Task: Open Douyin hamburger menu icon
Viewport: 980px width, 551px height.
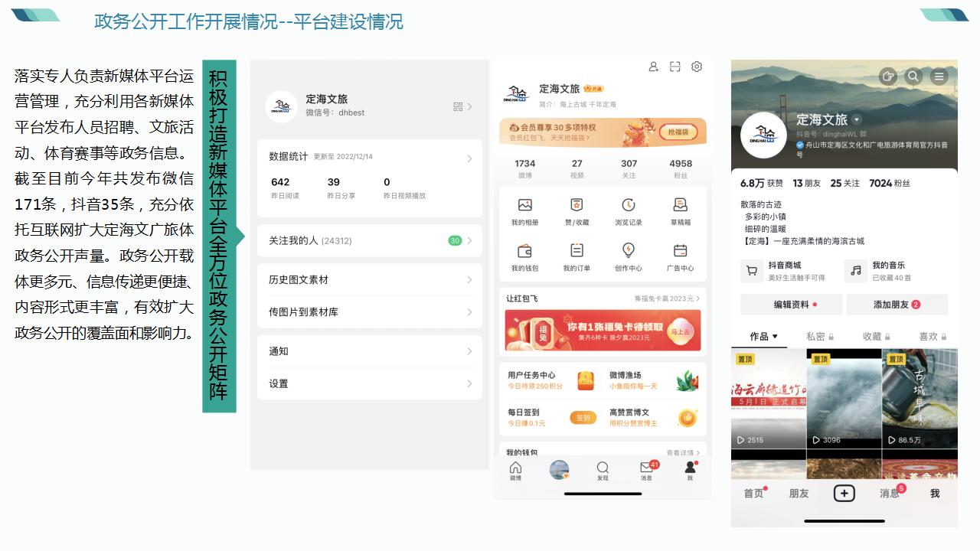Action: (939, 76)
